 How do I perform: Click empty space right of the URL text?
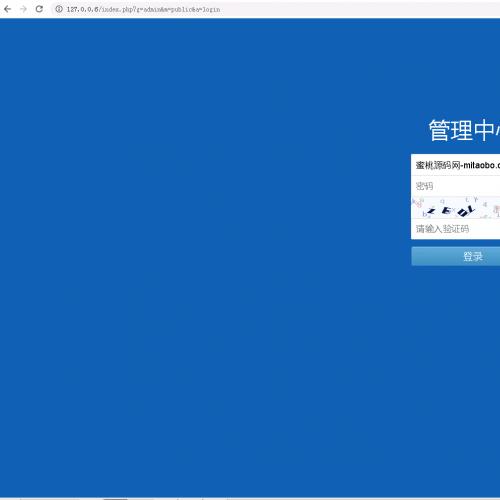[x=360, y=9]
